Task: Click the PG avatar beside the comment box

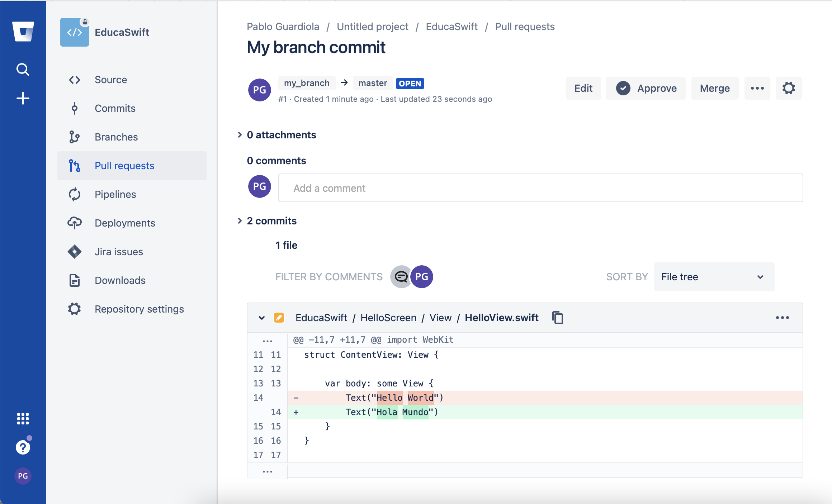Action: pyautogui.click(x=260, y=186)
